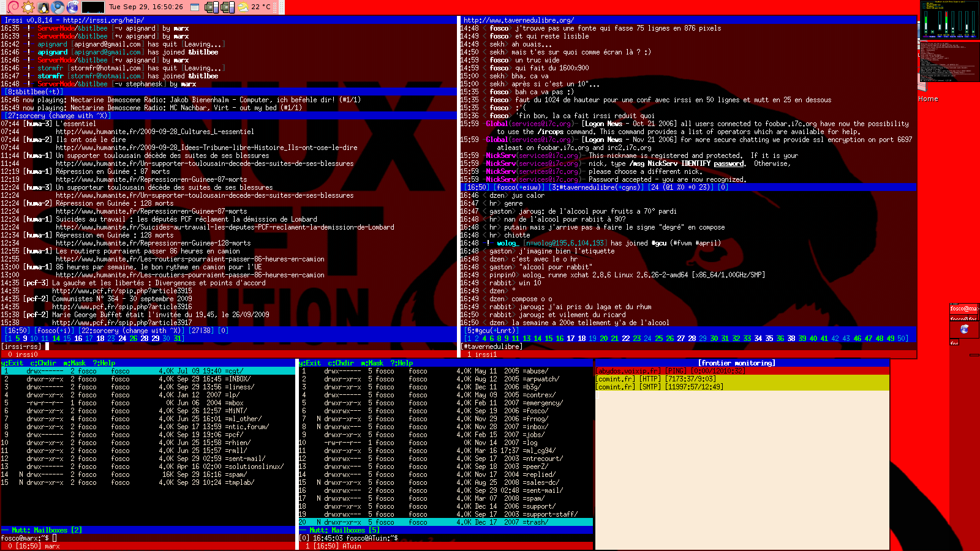
Task: Click the humanite.fr L-essentiel URL
Action: [154, 132]
